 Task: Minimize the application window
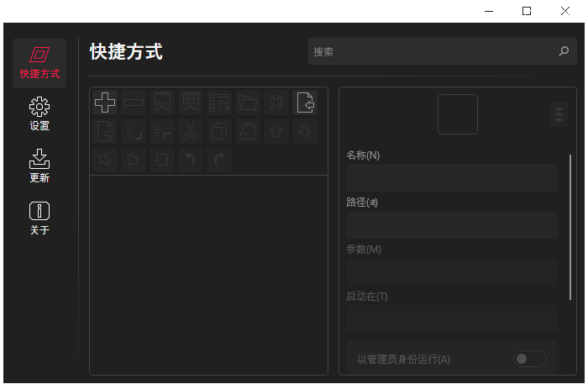click(x=489, y=11)
